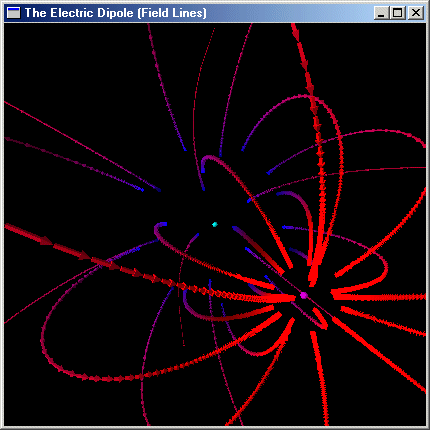
Task: Click red arrowheads along the bottom loop
Action: (x=97, y=379)
